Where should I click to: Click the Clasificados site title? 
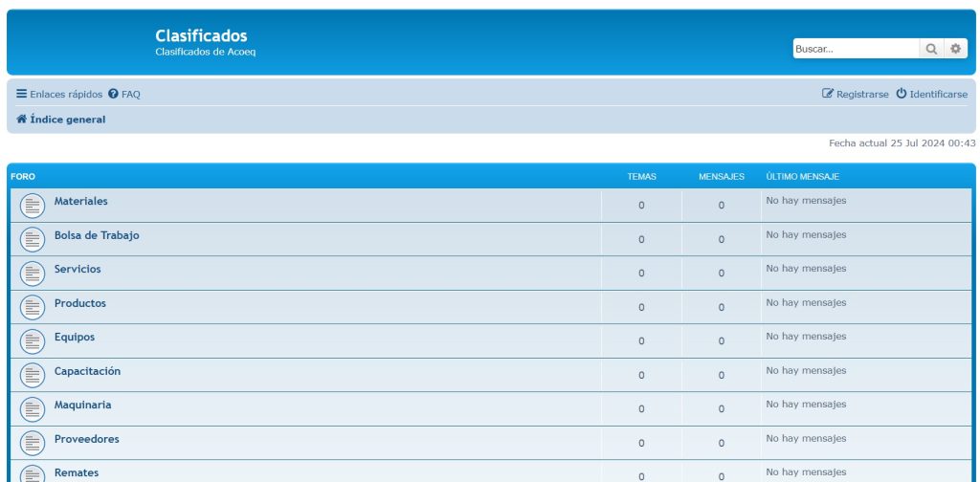(x=201, y=36)
